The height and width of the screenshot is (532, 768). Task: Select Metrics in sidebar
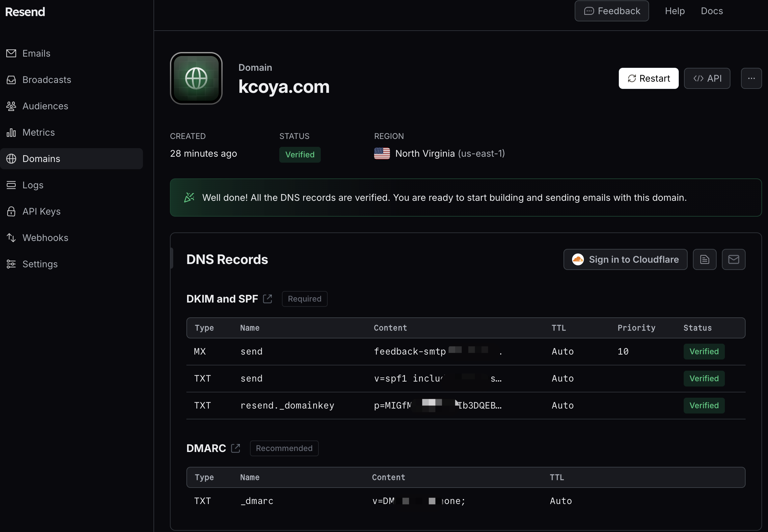pyautogui.click(x=38, y=132)
